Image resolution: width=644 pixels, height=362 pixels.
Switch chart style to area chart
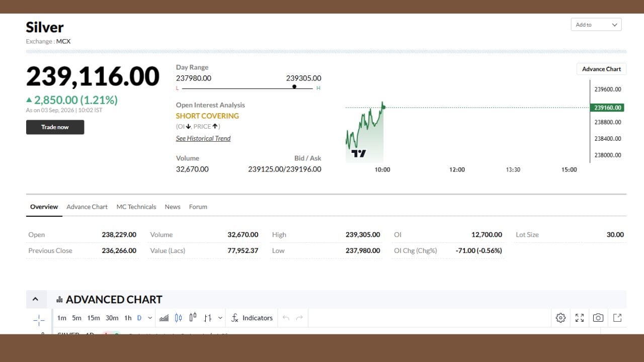click(x=164, y=318)
